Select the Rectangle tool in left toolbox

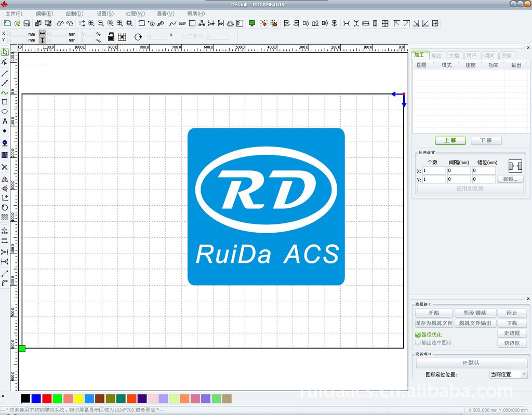point(5,102)
